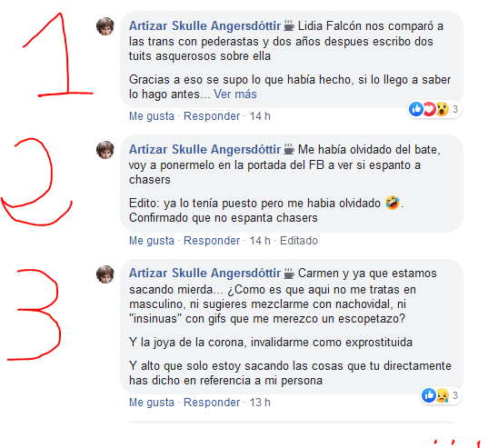The image size is (488, 448).
Task: Click the wow reaction emoji on the first comment
Action: (x=442, y=109)
